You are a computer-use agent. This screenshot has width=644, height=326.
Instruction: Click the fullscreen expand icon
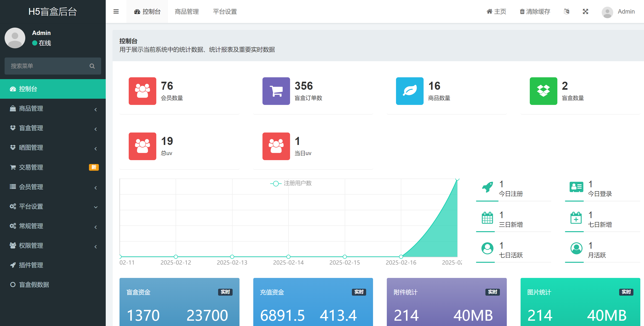coord(585,12)
